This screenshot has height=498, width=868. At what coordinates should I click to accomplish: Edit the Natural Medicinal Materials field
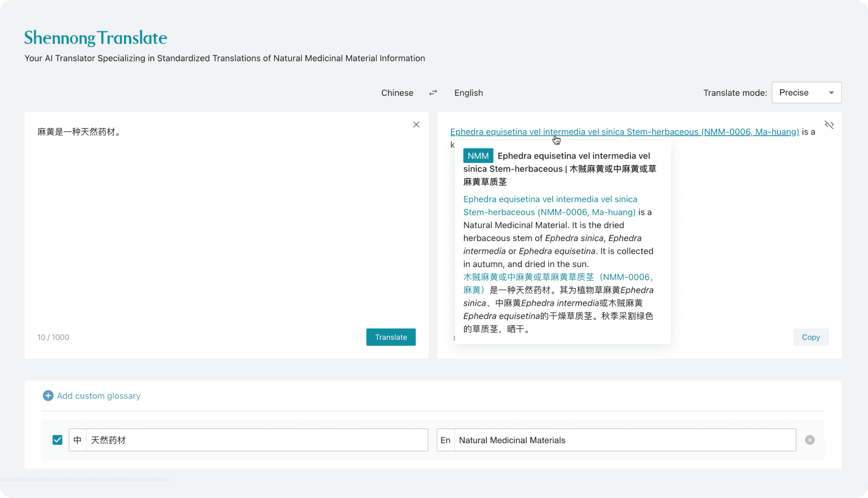[x=625, y=440]
